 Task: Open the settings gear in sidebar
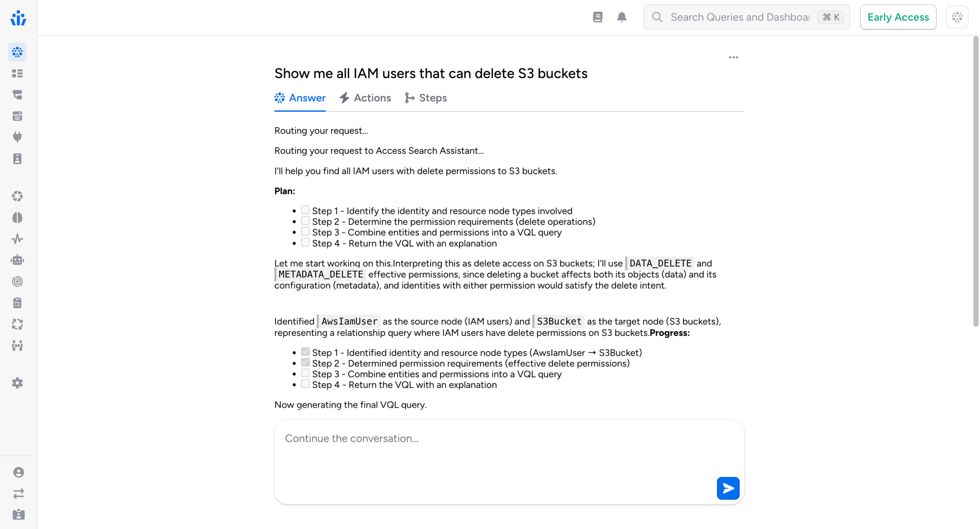(x=17, y=383)
